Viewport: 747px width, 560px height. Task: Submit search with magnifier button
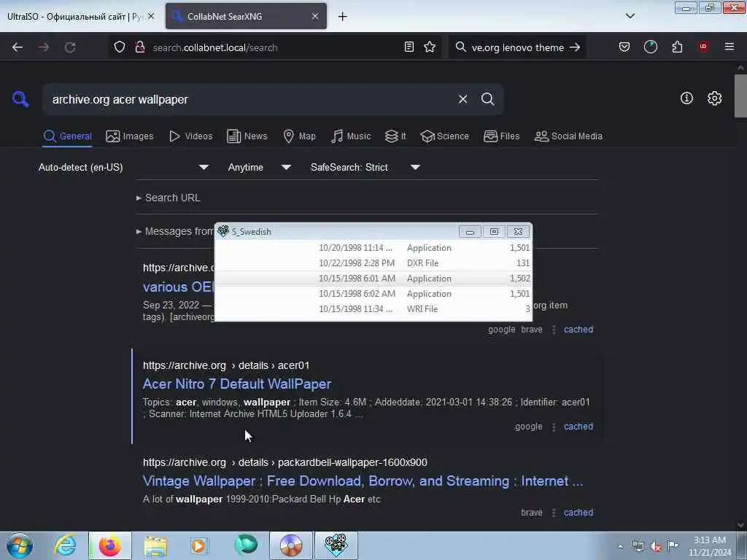pos(487,99)
